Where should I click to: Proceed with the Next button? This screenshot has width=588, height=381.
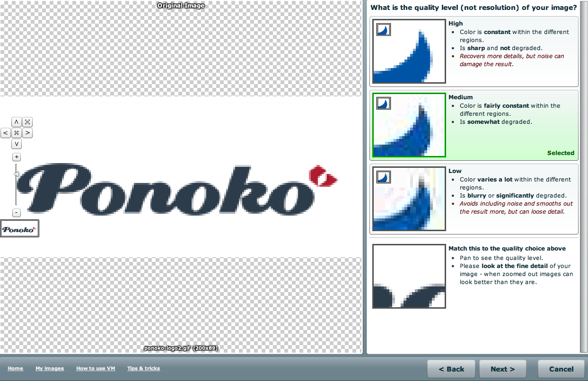click(x=502, y=369)
